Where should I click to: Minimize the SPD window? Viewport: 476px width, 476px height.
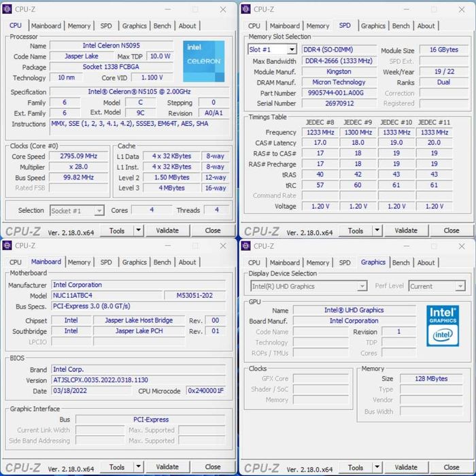(407, 10)
